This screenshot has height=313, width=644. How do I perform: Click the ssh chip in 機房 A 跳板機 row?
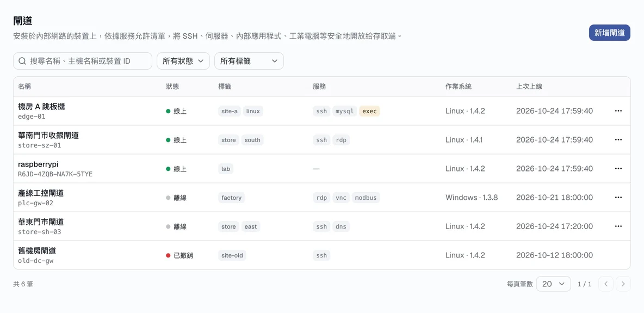(x=321, y=111)
